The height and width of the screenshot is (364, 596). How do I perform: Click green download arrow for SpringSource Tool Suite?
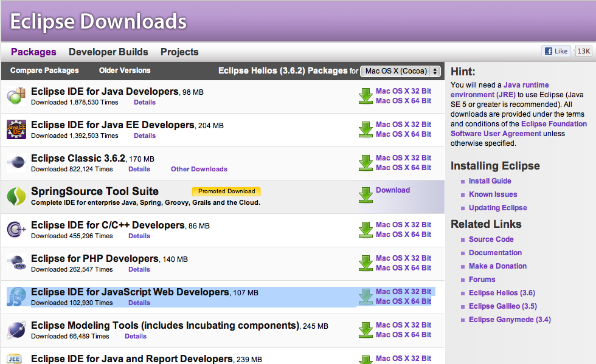click(366, 195)
